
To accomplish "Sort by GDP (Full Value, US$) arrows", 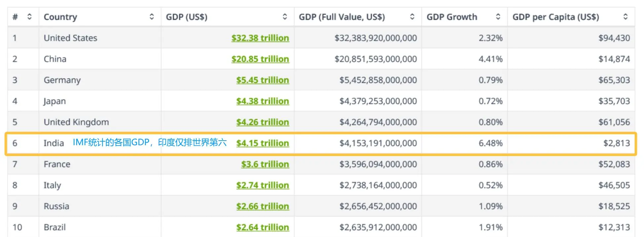I will (x=412, y=17).
